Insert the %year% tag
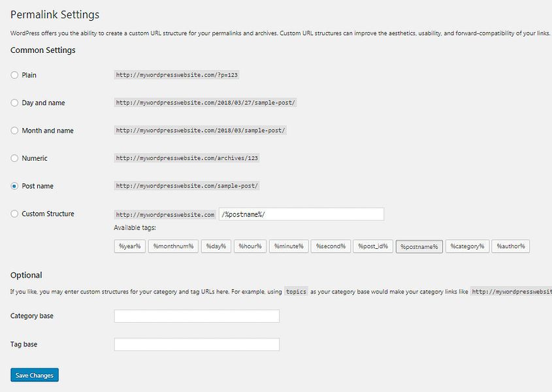Screen dimensions: 552x392 [x=129, y=246]
